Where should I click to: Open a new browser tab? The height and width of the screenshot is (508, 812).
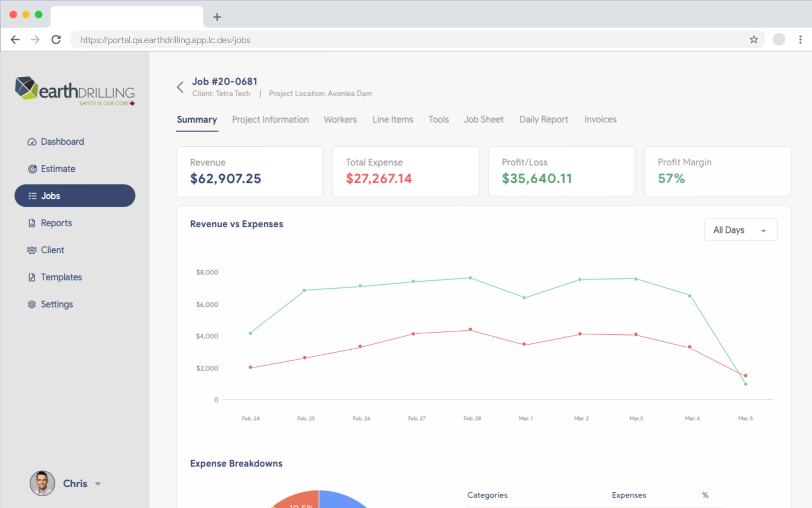pyautogui.click(x=217, y=17)
